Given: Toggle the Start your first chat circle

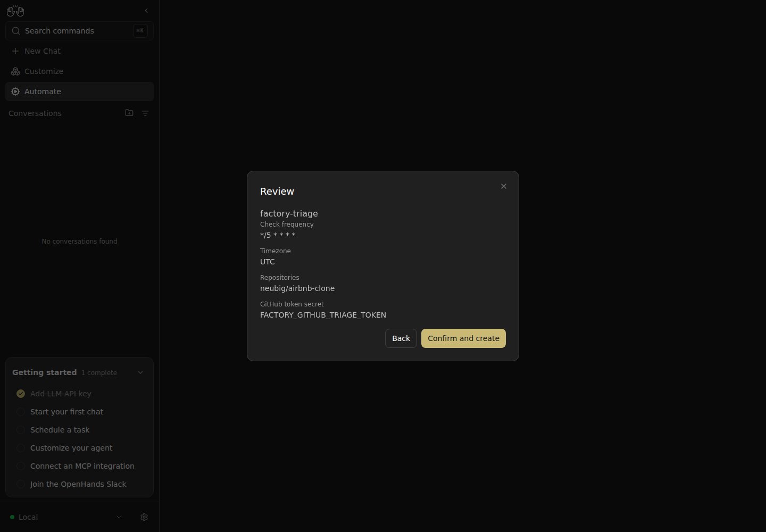Looking at the screenshot, I should pyautogui.click(x=21, y=412).
